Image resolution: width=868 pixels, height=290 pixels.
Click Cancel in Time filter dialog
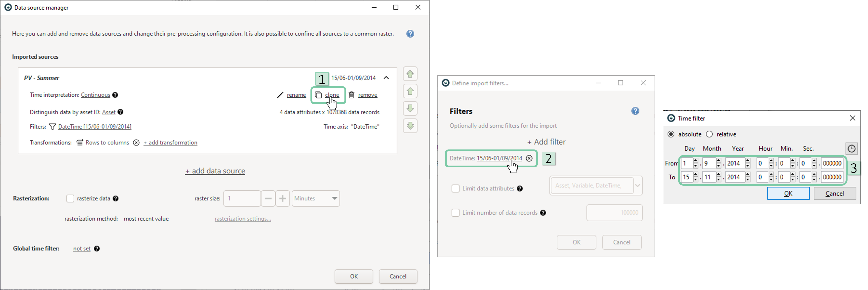pos(835,193)
